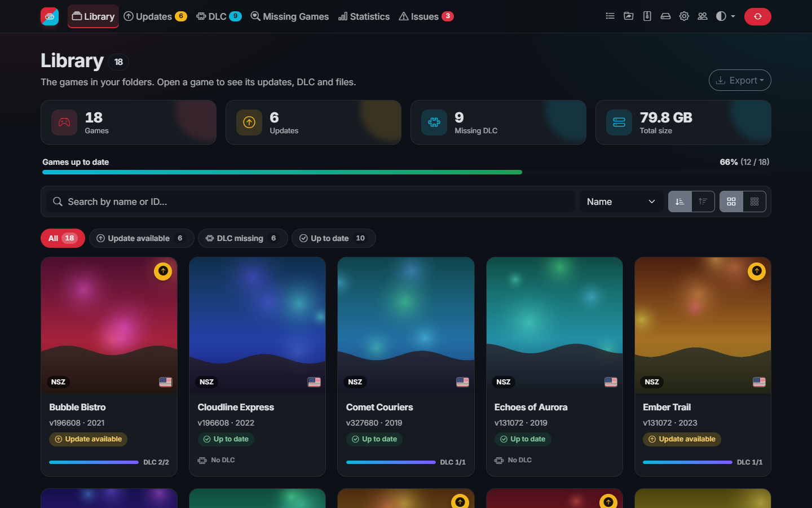Screen dimensions: 812x508
Task: Expand the Export dropdown
Action: (740, 80)
